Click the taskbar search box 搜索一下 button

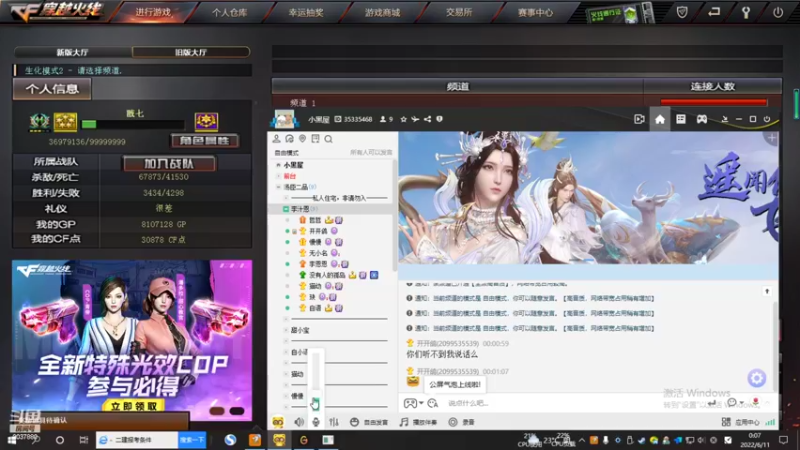tap(192, 440)
